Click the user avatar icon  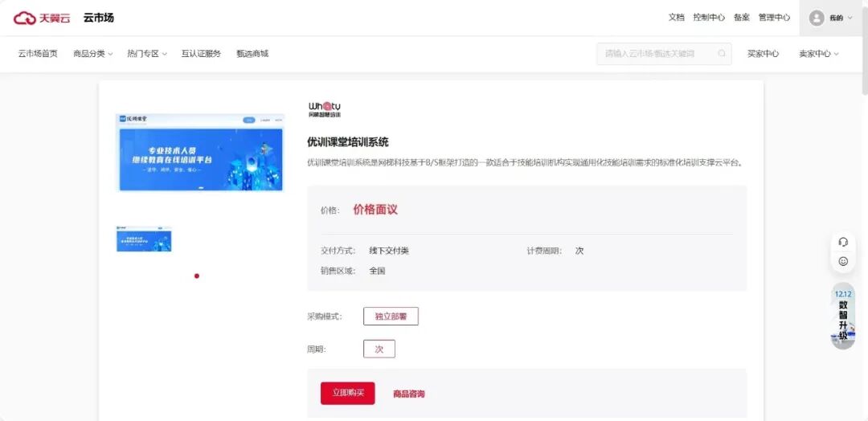tap(817, 18)
